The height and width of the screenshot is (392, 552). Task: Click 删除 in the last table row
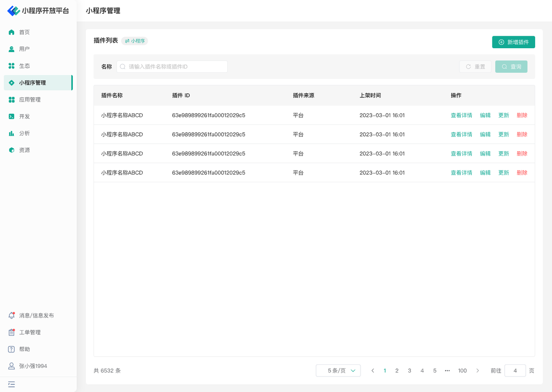tap(522, 173)
